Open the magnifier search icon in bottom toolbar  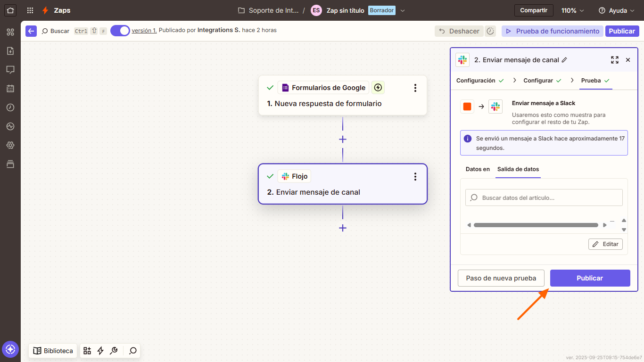coord(132,351)
